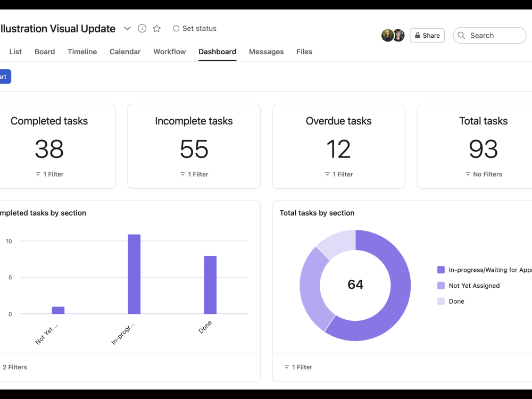This screenshot has height=399, width=532.
Task: Click the purple color swatch next to In-progress legend
Action: pyautogui.click(x=440, y=270)
